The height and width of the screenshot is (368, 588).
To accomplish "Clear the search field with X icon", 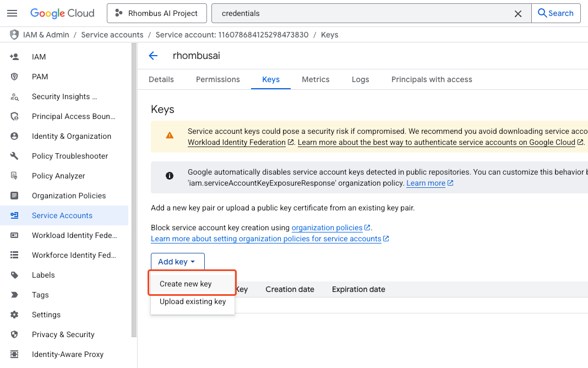I will (x=518, y=14).
